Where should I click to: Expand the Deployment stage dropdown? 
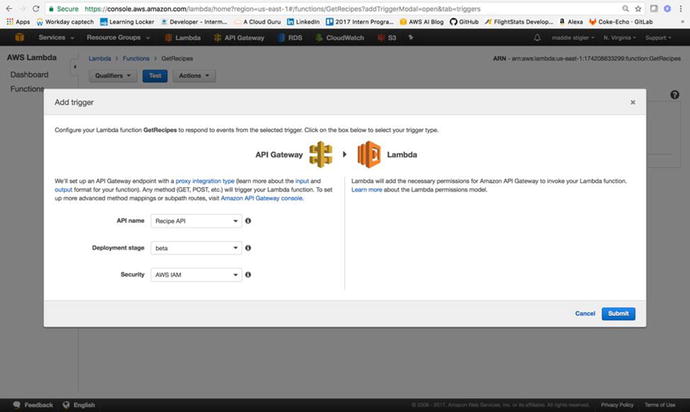(x=197, y=247)
